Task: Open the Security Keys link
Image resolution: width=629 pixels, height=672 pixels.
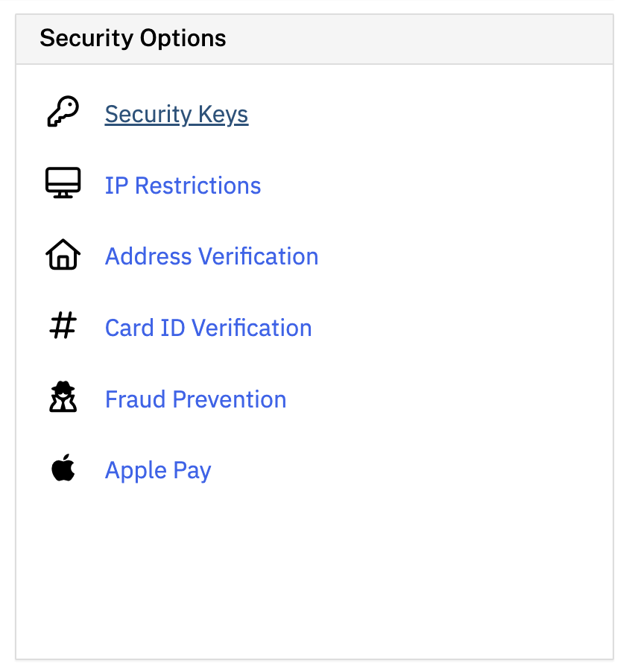Action: pyautogui.click(x=176, y=114)
